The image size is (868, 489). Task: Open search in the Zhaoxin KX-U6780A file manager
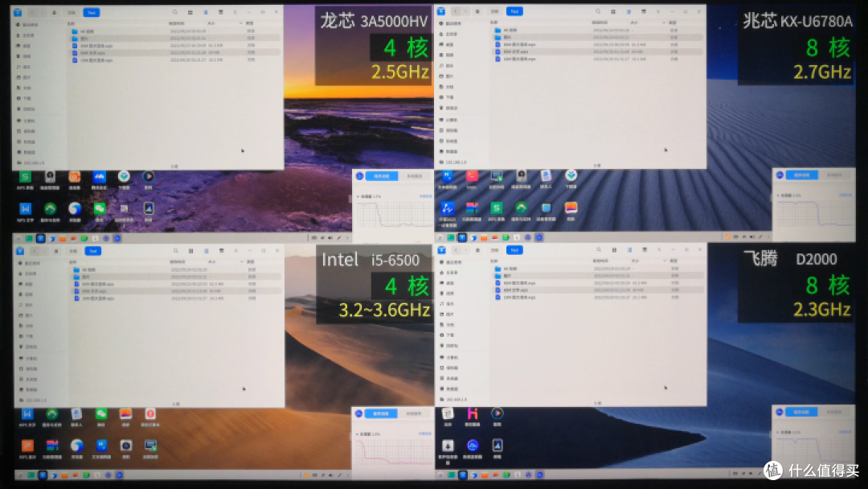coord(598,11)
